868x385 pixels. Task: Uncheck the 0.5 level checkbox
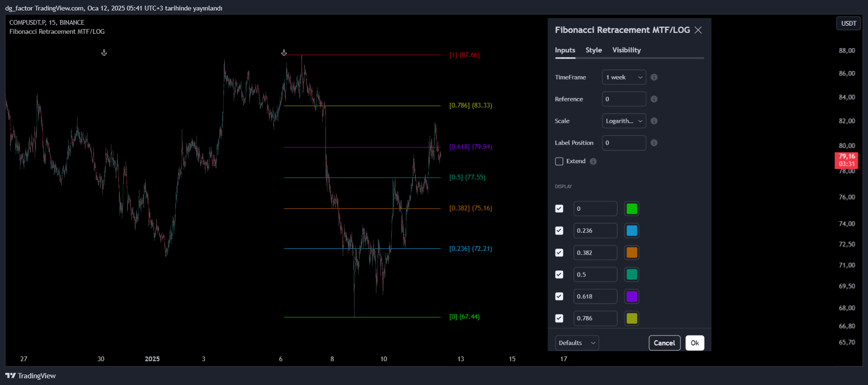coord(559,275)
